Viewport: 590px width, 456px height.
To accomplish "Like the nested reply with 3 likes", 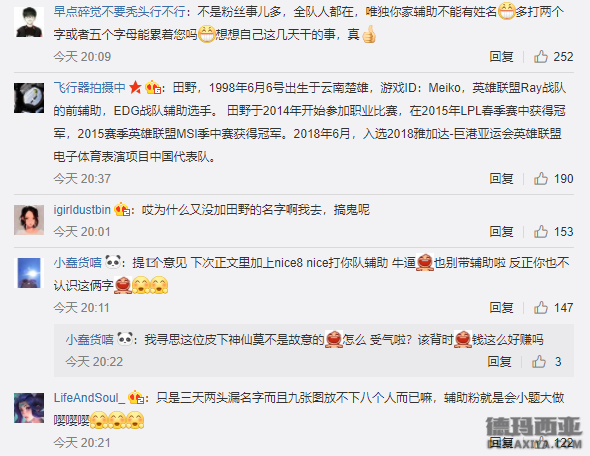I will (539, 362).
